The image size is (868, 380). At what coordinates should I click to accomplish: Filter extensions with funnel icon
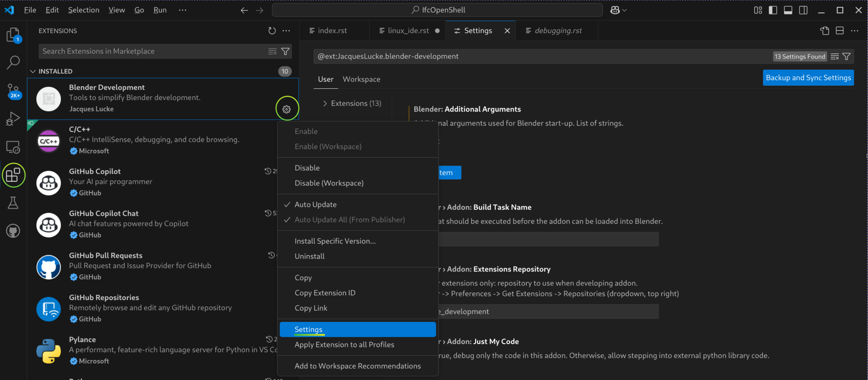[285, 51]
